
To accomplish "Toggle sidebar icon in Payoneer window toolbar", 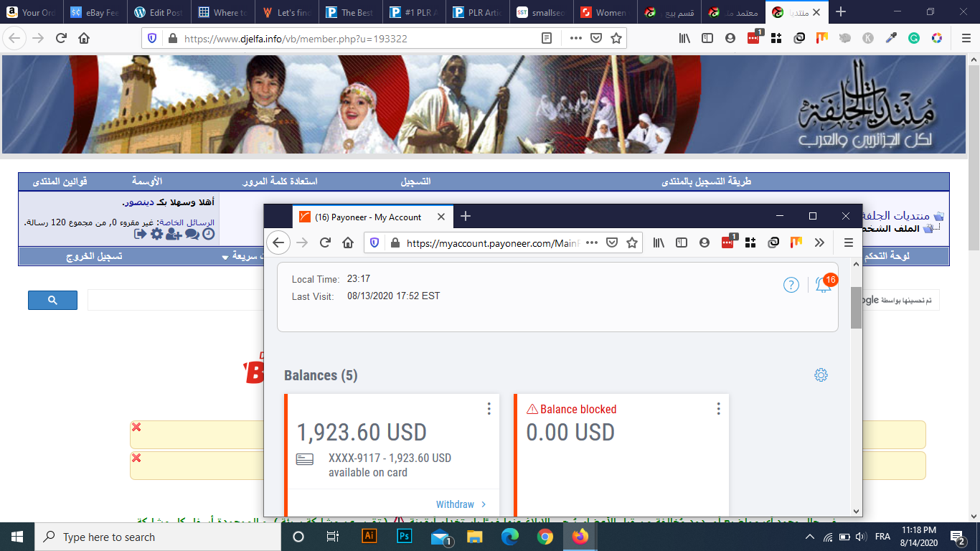I will tap(682, 243).
